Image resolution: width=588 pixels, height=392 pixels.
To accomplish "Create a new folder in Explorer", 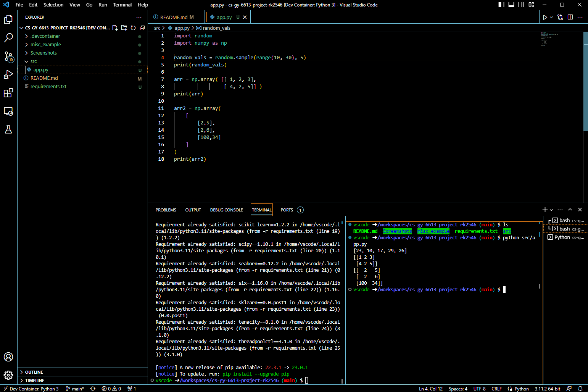I will 124,28.
